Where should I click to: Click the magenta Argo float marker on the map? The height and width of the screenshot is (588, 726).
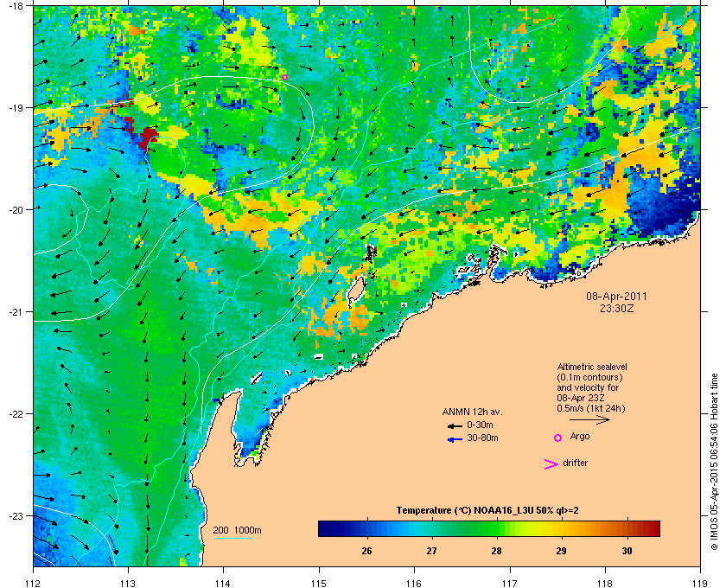(284, 77)
